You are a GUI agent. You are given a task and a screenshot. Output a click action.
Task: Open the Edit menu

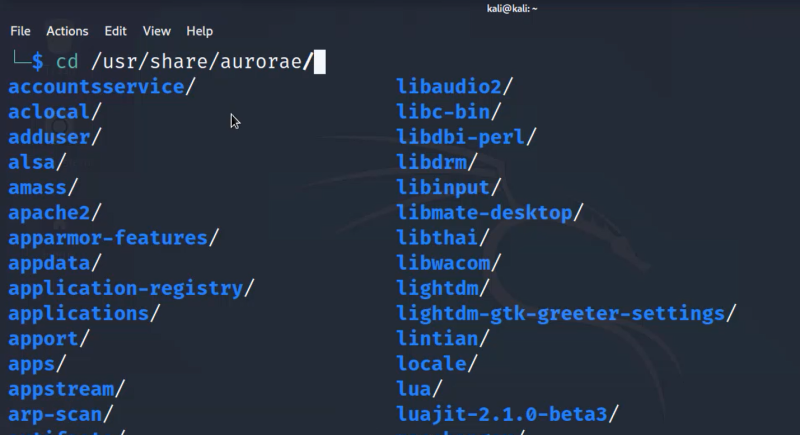coord(115,31)
